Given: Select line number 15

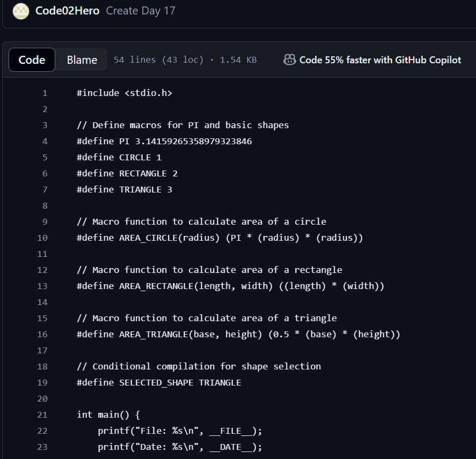Looking at the screenshot, I should 42,318.
